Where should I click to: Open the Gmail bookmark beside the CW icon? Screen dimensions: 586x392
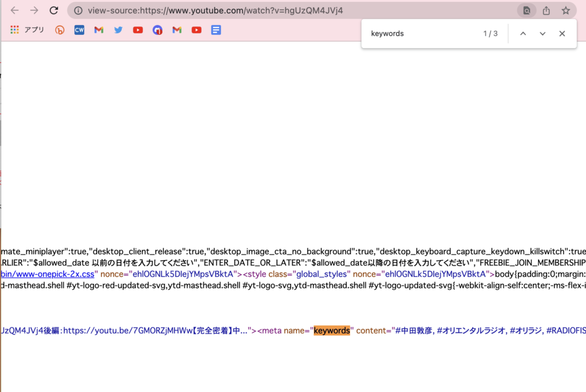click(99, 30)
